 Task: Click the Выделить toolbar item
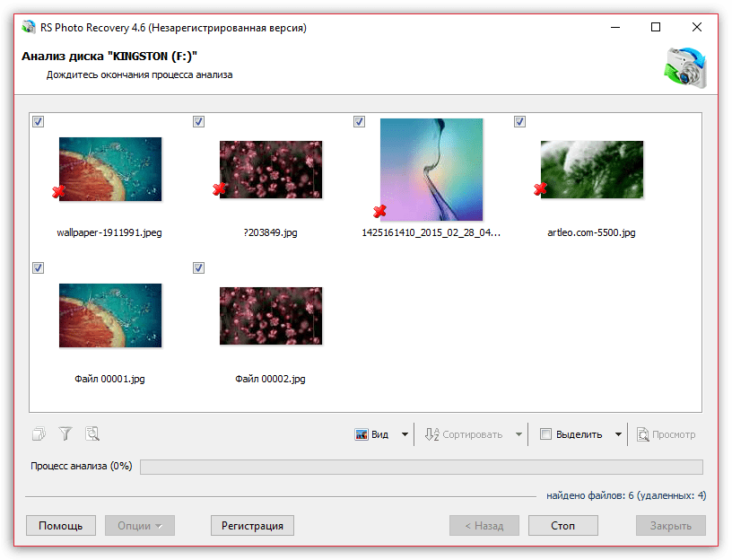(x=578, y=434)
